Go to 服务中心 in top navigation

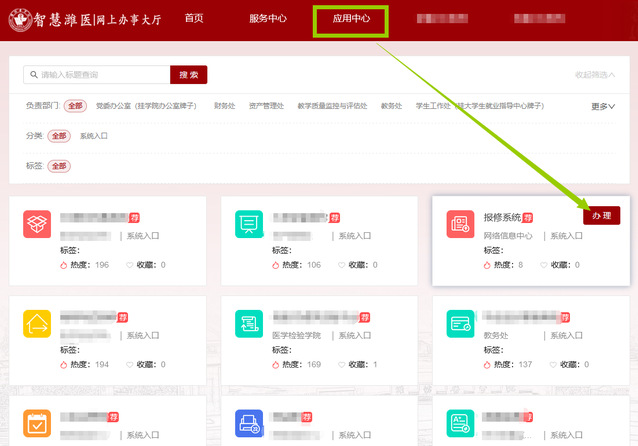coord(267,19)
